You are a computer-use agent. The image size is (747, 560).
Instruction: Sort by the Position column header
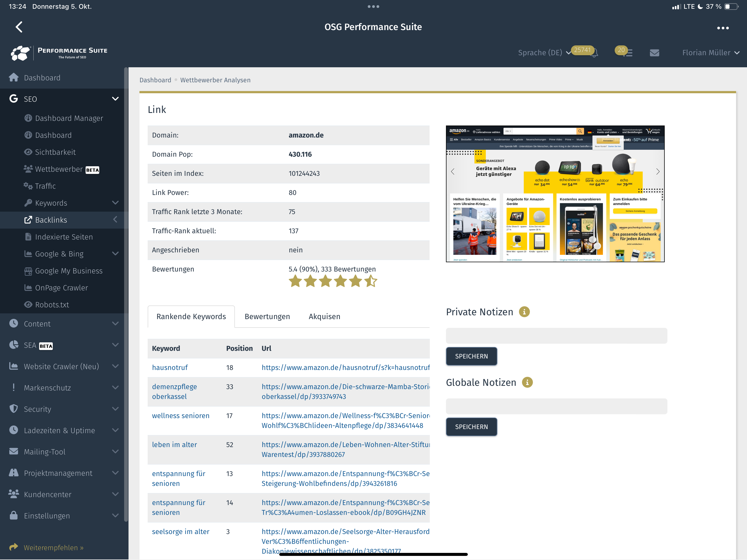click(x=240, y=349)
